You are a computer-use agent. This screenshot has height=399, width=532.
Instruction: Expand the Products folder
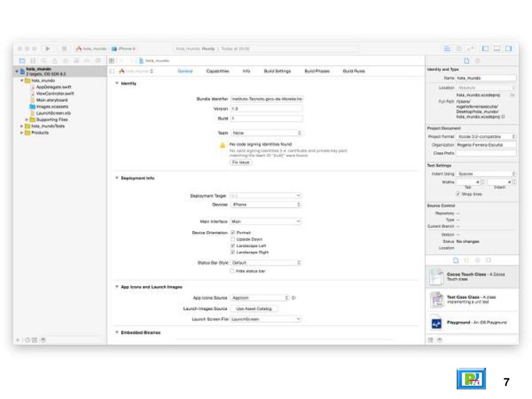click(22, 132)
